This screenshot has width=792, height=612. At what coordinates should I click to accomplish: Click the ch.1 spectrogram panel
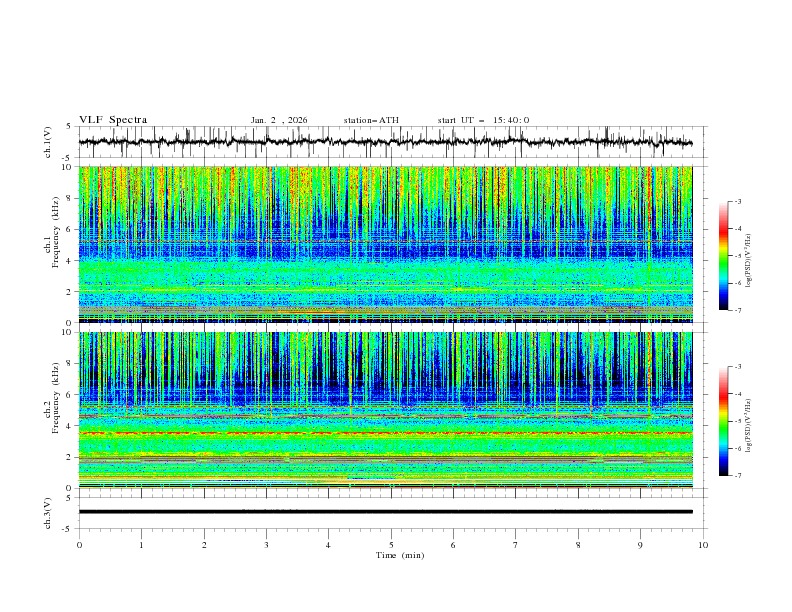(x=385, y=244)
